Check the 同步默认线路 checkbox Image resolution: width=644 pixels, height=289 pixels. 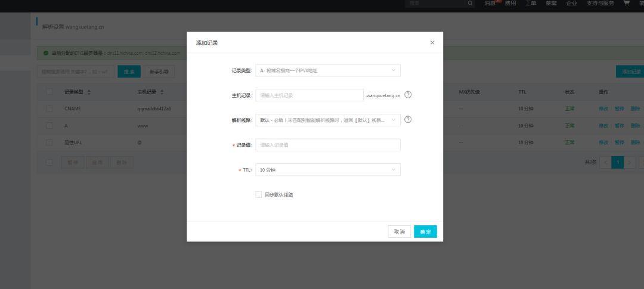point(259,195)
